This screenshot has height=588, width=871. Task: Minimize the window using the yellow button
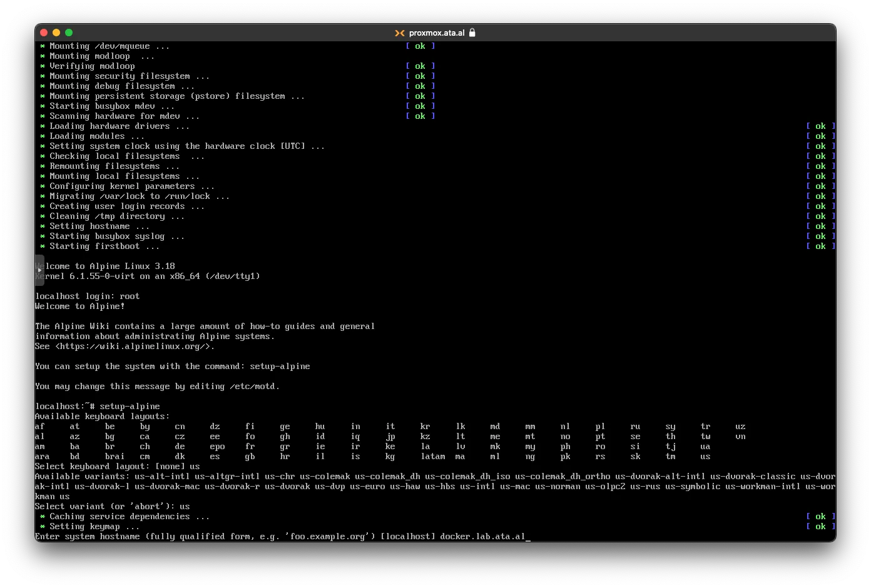(56, 33)
